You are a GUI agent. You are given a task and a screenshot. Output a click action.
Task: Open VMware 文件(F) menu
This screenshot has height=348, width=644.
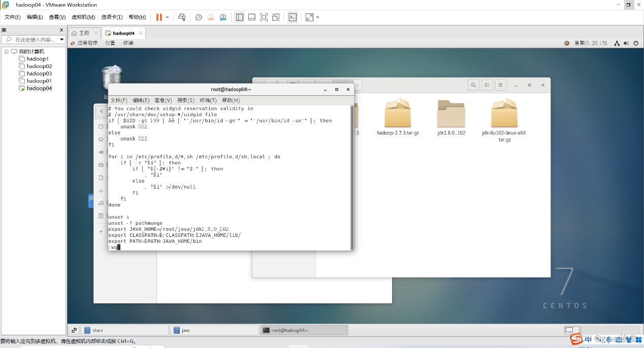click(13, 17)
